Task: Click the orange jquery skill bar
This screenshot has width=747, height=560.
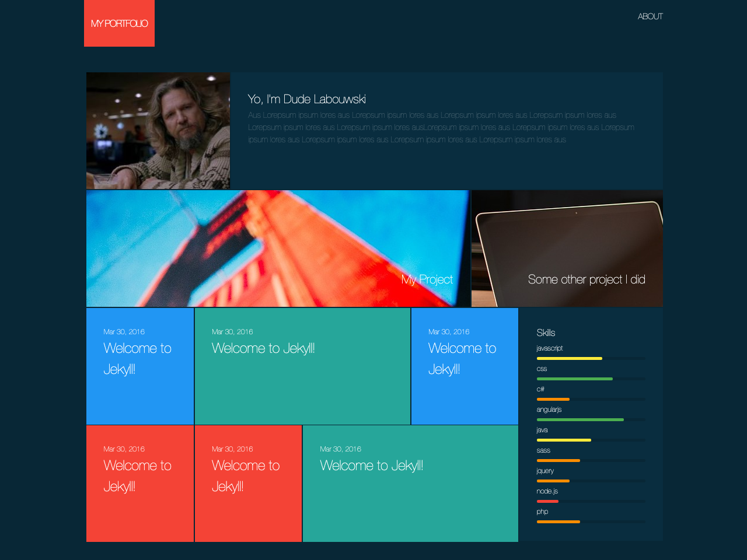Action: 553,481
